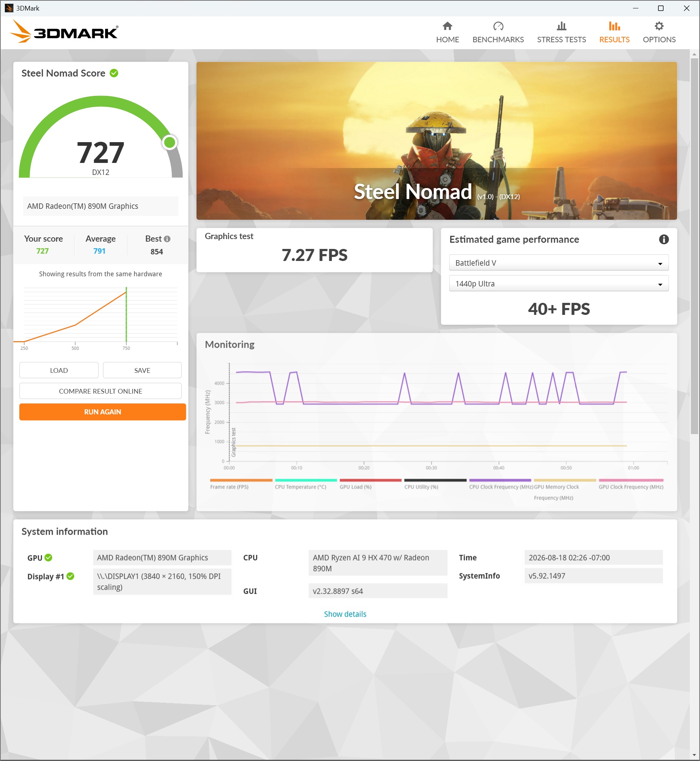This screenshot has width=700, height=761.
Task: Click the Options gear icon
Action: [x=659, y=26]
